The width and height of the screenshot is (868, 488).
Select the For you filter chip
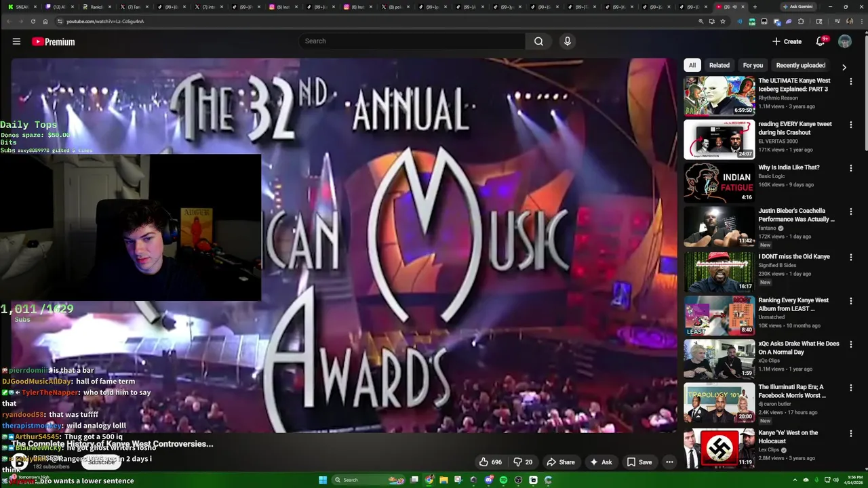pyautogui.click(x=753, y=65)
